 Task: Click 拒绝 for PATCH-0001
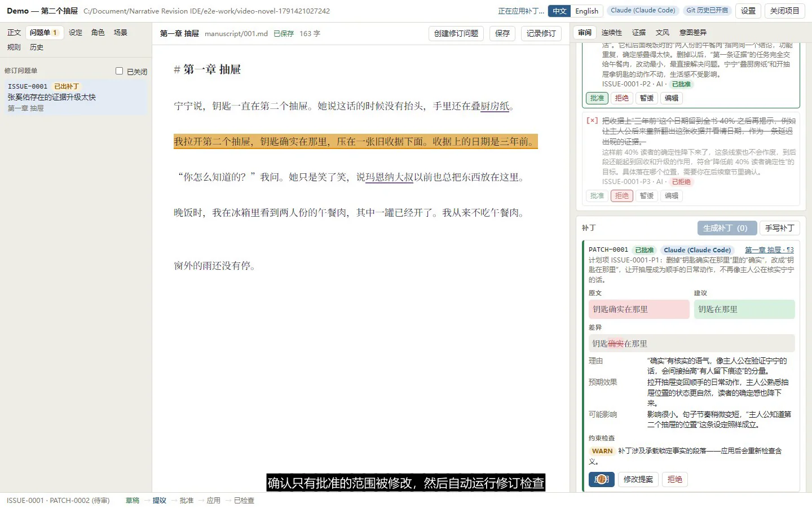(x=675, y=479)
